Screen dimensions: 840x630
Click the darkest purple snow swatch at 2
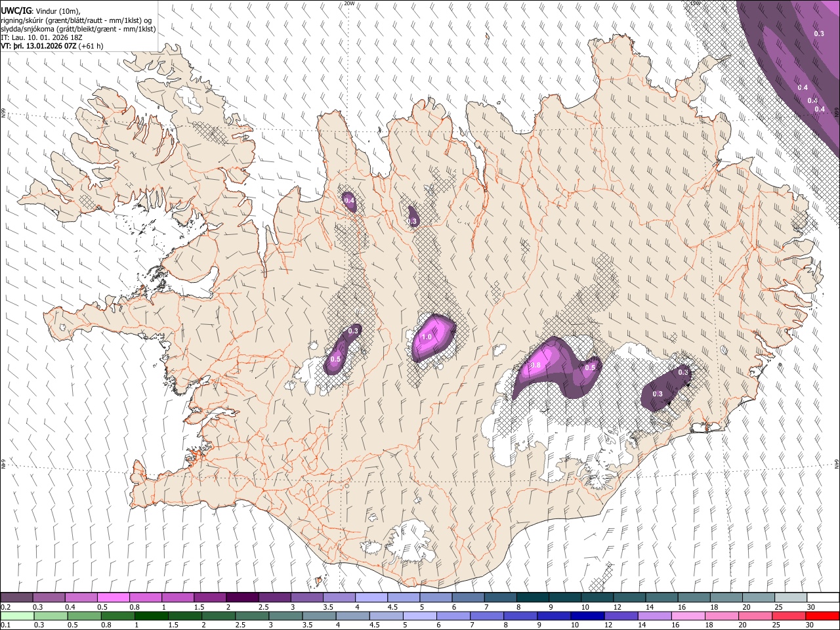tap(242, 597)
